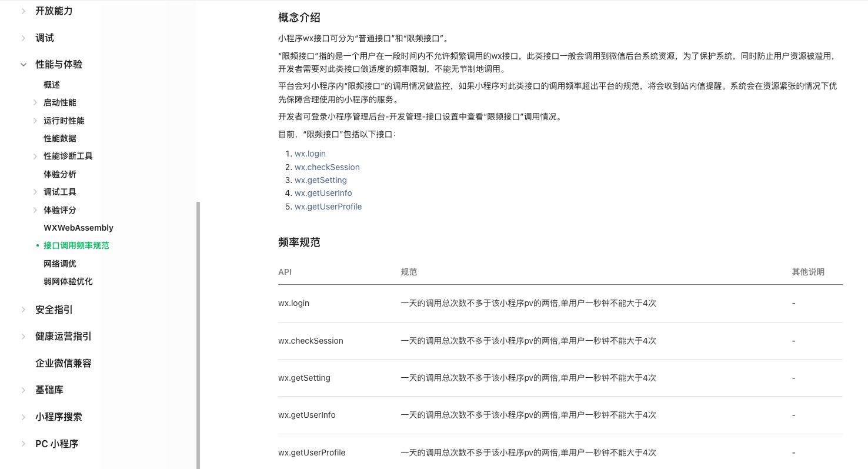Click the 概念介绍 heading
This screenshot has width=868, height=469.
(299, 18)
